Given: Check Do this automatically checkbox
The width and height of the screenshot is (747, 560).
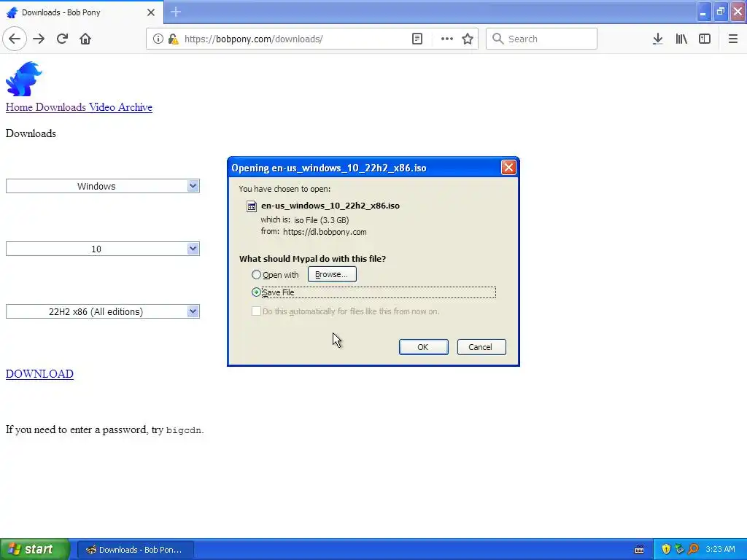Looking at the screenshot, I should coord(256,311).
